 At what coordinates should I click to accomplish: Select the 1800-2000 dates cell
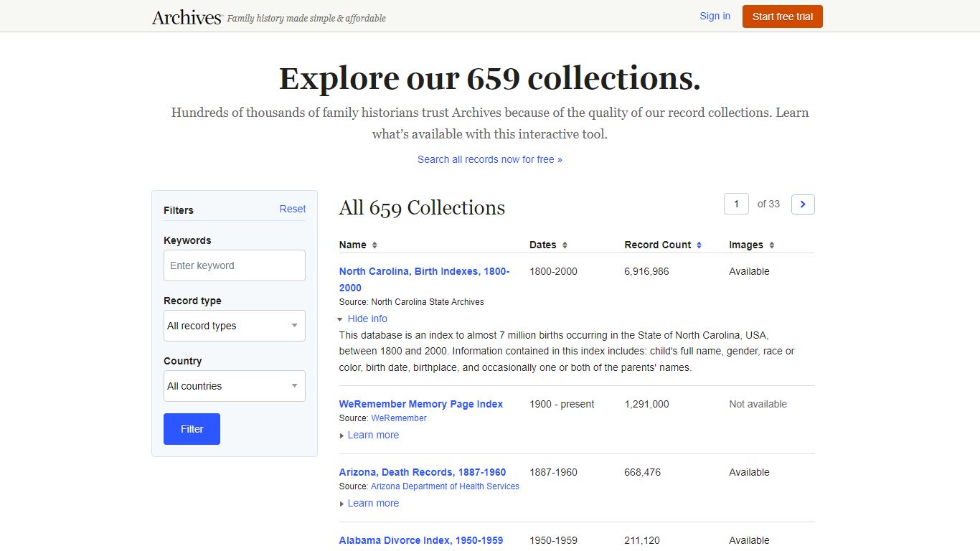(553, 271)
